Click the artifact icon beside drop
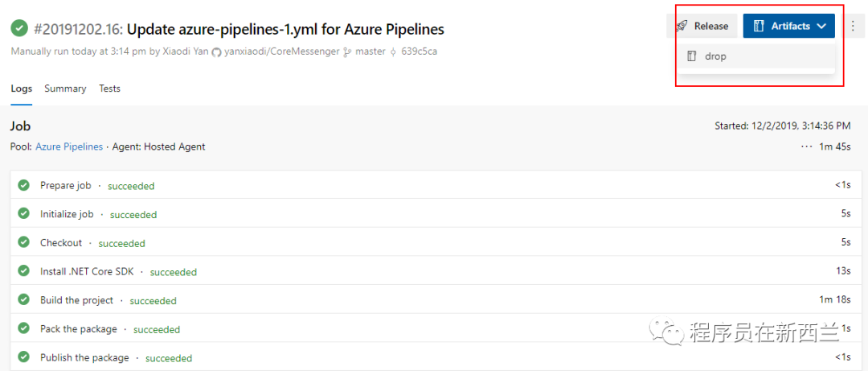868x371 pixels. 691,56
